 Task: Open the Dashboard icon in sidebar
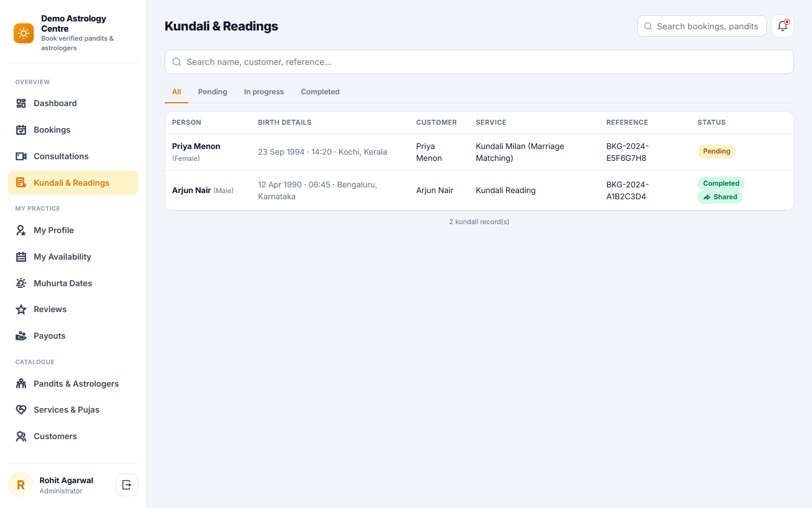pos(21,103)
